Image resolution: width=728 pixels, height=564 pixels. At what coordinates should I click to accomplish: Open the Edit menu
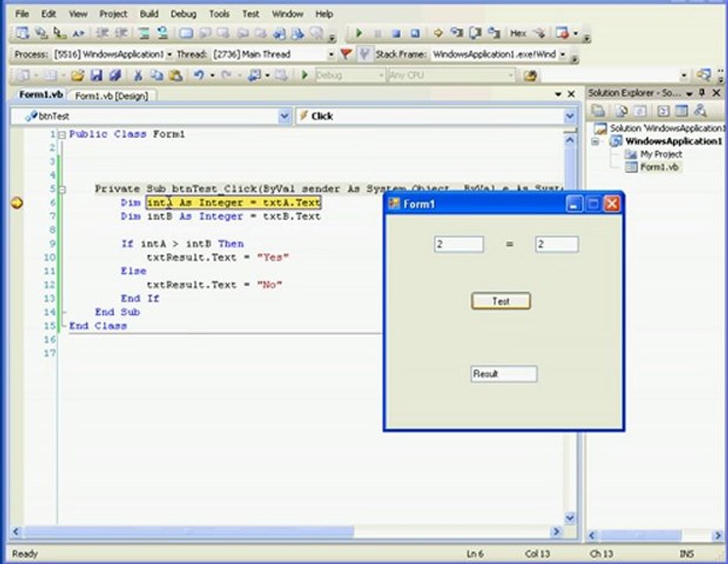(x=49, y=14)
